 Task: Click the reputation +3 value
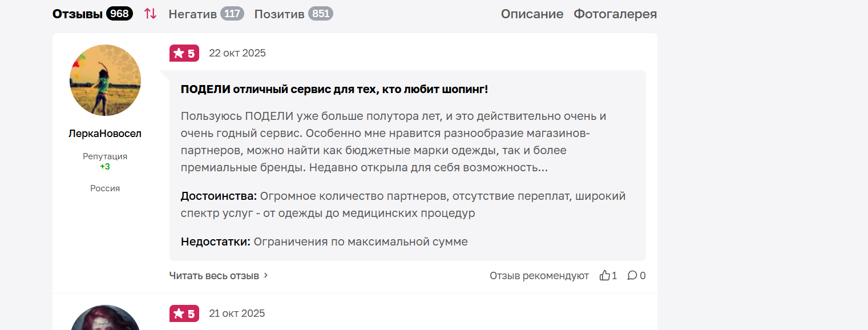tap(105, 167)
